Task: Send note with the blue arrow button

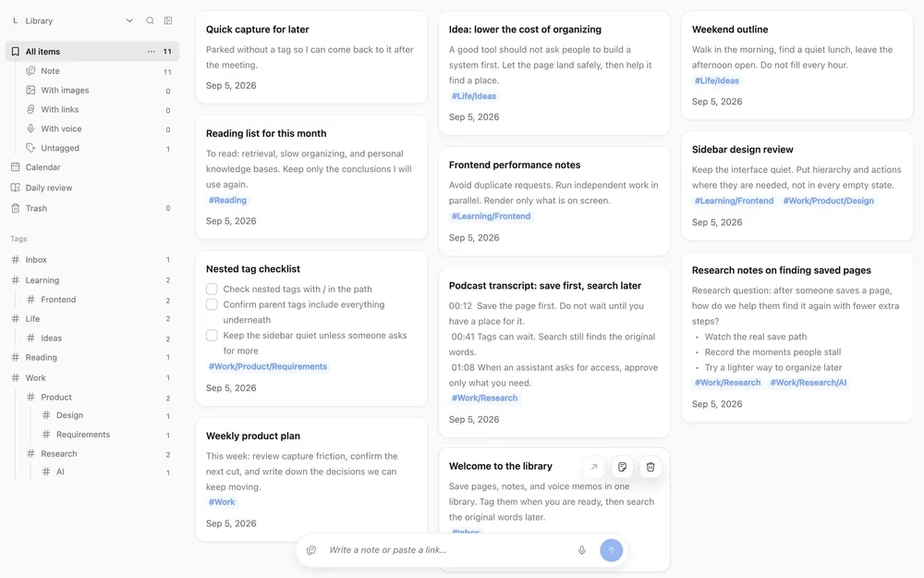Action: point(611,550)
